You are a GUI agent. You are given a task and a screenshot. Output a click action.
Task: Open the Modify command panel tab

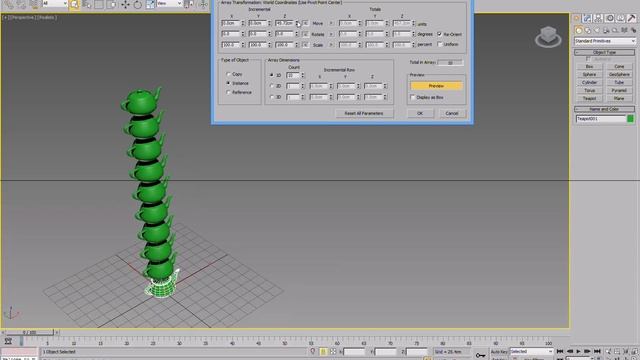[587, 18]
